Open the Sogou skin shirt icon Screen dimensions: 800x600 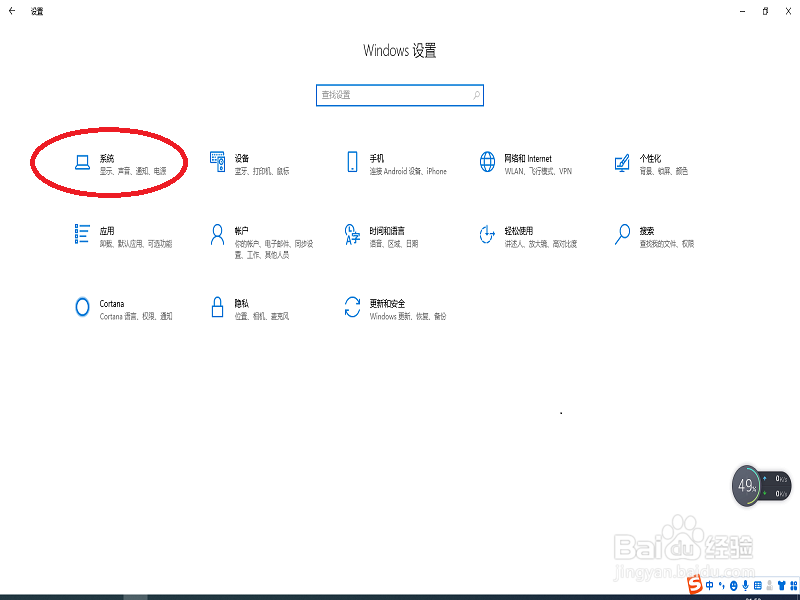(782, 586)
